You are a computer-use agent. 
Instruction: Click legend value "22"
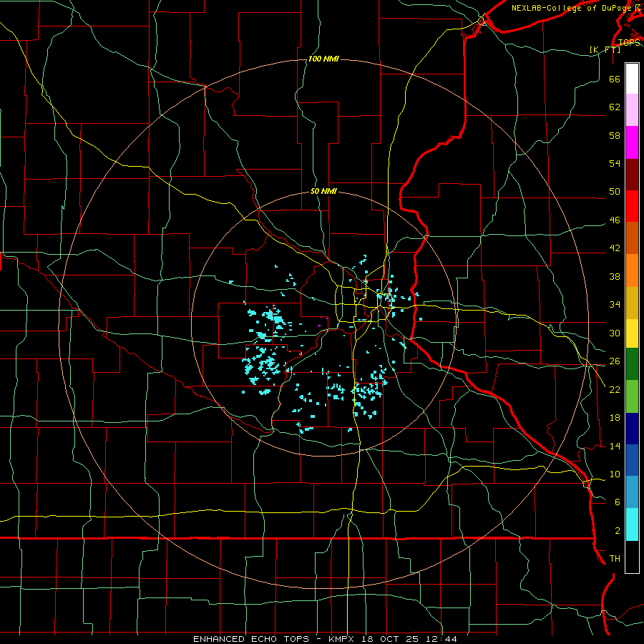(x=615, y=389)
